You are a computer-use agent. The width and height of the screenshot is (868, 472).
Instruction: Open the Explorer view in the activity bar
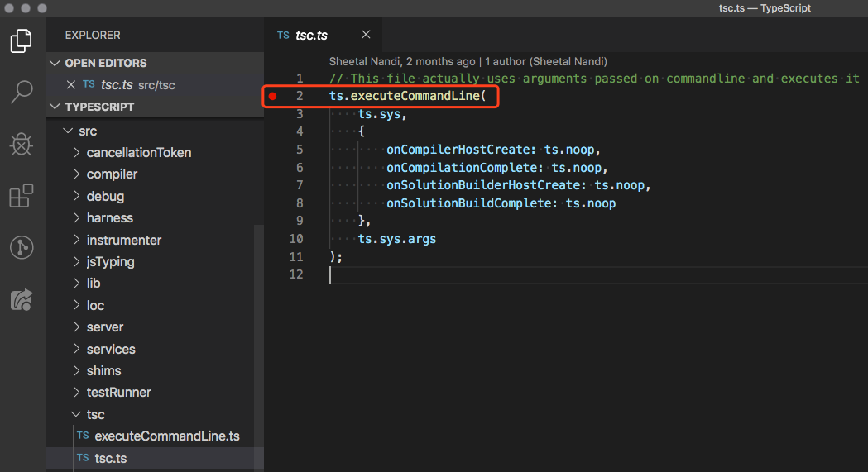point(22,41)
